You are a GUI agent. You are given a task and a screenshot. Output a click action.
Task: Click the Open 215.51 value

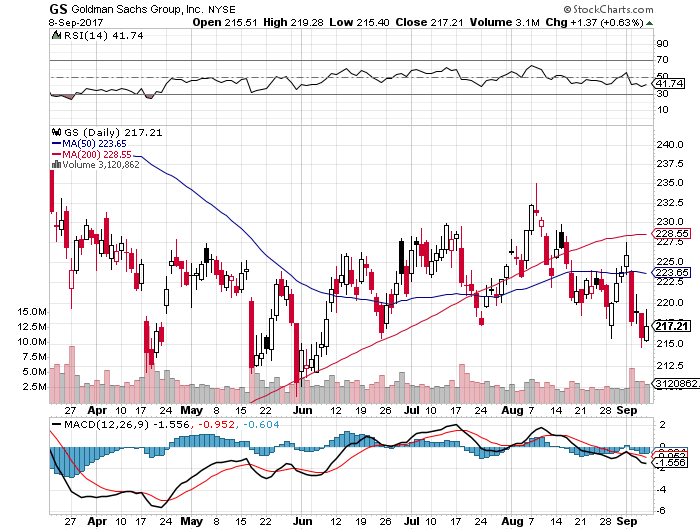click(225, 22)
